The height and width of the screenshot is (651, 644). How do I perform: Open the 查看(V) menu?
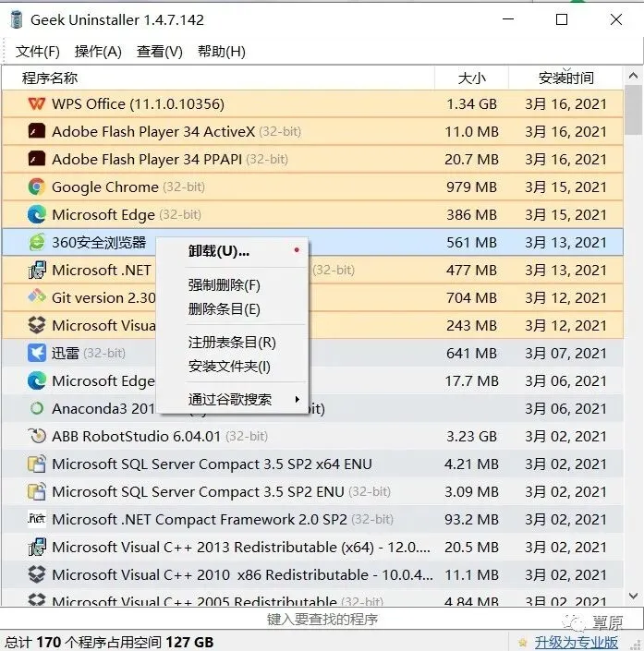pos(160,52)
